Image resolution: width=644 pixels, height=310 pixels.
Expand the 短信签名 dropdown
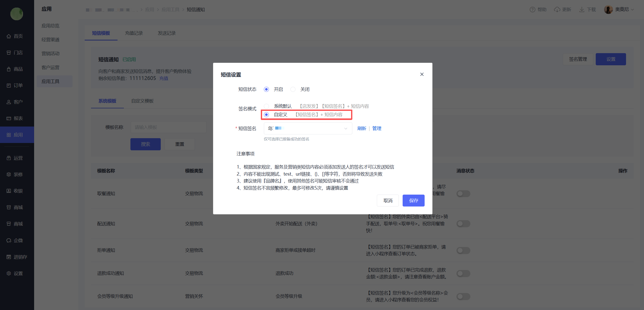[308, 129]
